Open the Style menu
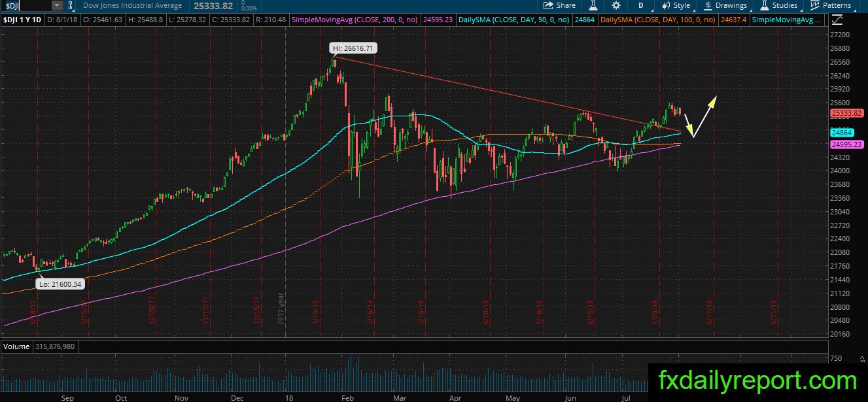Viewport: 868px width, 402px height. coord(676,5)
